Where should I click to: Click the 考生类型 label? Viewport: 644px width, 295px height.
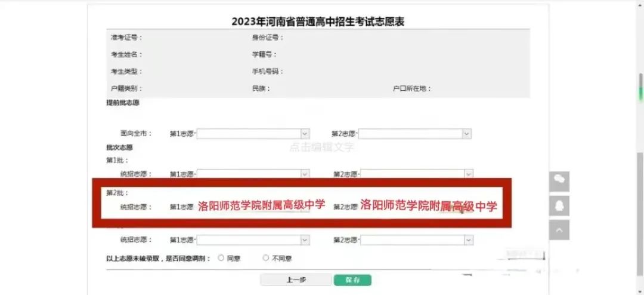click(x=126, y=71)
